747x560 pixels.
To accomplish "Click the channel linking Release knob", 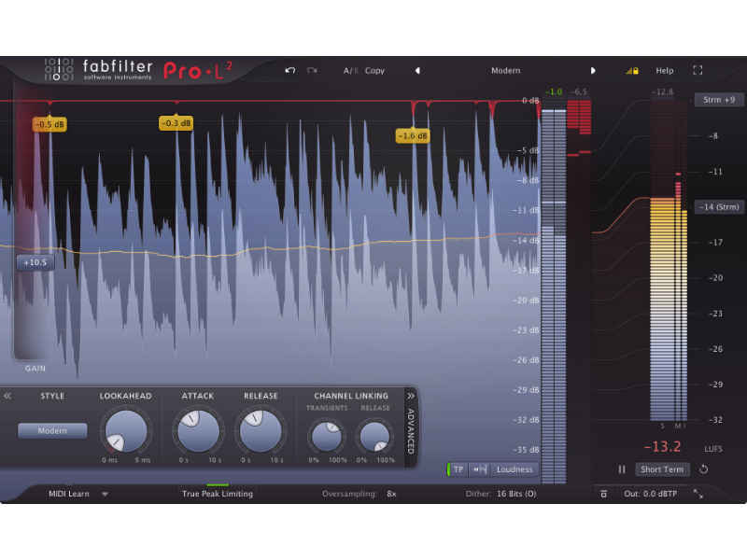I will point(375,436).
